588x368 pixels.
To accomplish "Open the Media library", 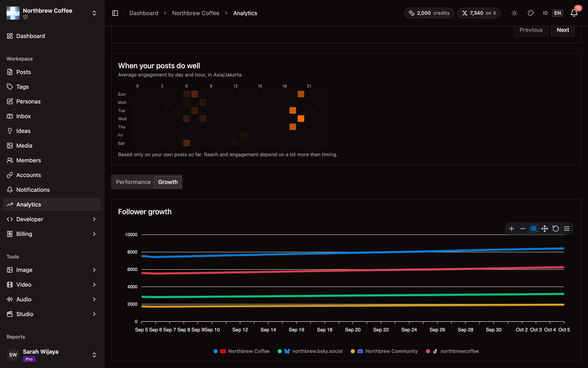I will pyautogui.click(x=52, y=146).
